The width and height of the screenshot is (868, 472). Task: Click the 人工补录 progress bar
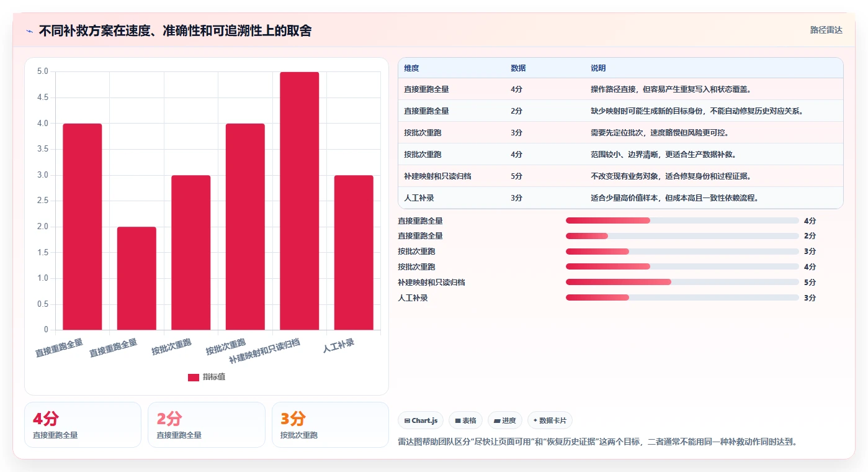pos(682,297)
